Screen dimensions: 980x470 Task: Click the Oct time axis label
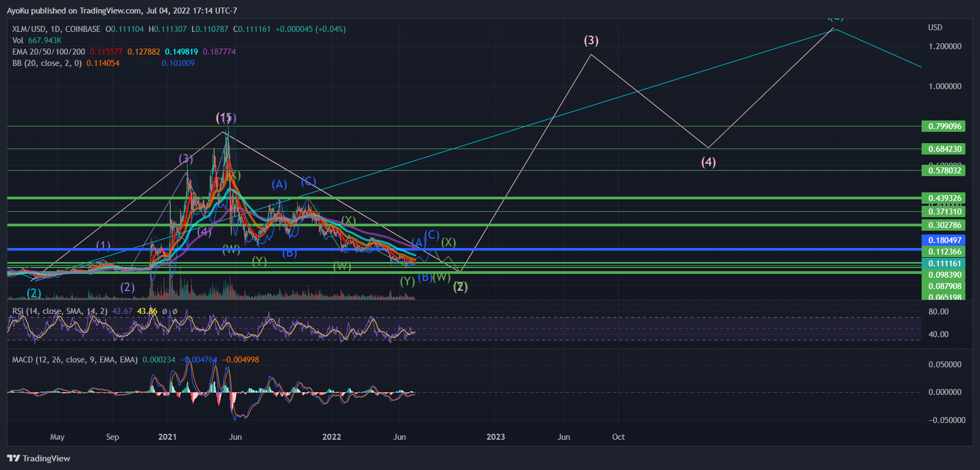(618, 437)
